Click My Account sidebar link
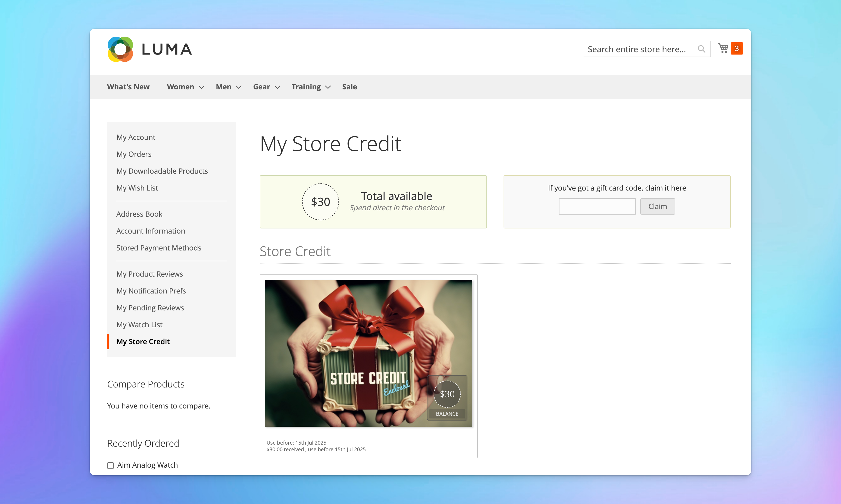 coord(135,137)
